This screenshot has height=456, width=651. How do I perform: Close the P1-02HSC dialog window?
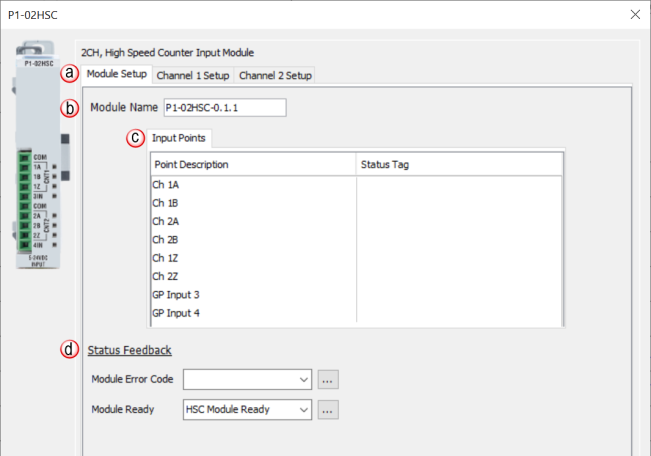click(633, 14)
